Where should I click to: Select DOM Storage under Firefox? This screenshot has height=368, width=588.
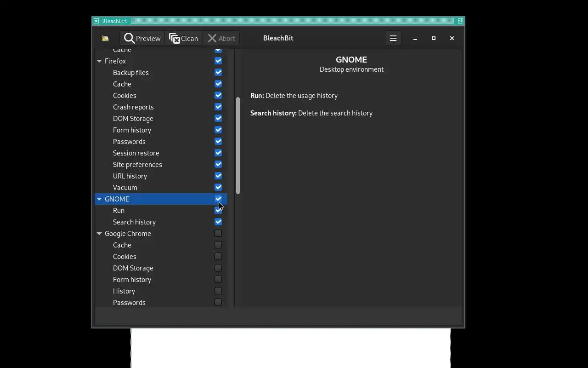click(x=161, y=118)
